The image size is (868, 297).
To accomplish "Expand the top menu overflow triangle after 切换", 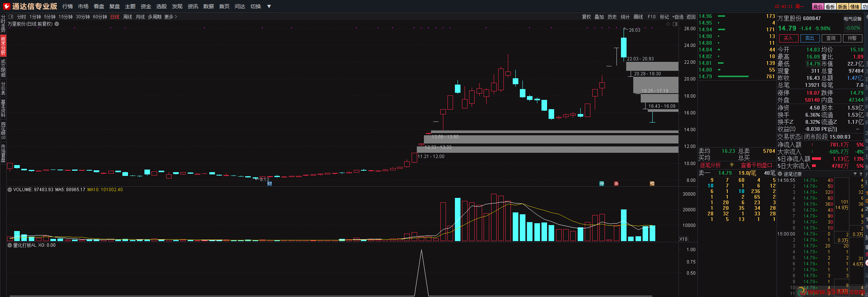I will point(269,6).
